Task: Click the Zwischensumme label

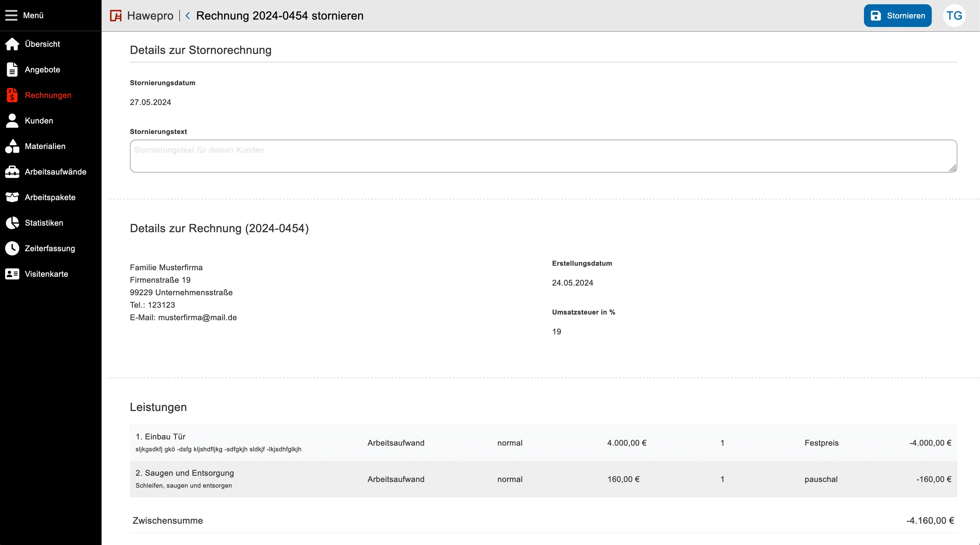Action: coord(167,521)
